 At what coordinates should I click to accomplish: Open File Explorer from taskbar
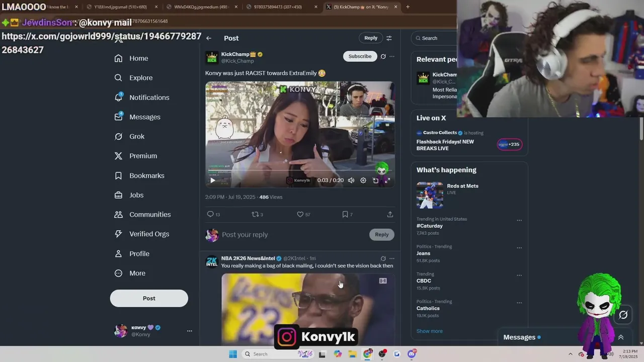[353, 354]
